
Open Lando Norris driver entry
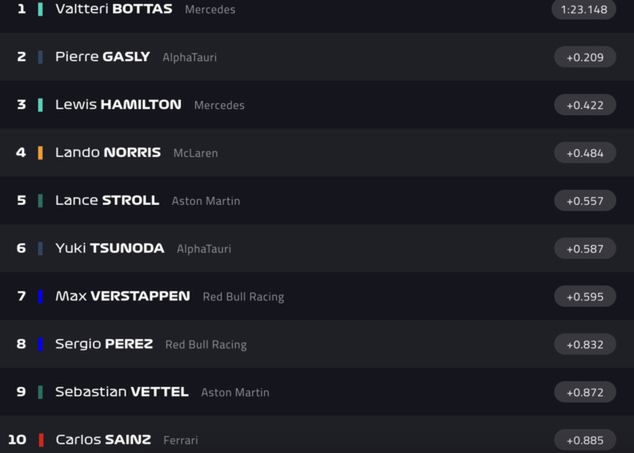click(x=108, y=153)
